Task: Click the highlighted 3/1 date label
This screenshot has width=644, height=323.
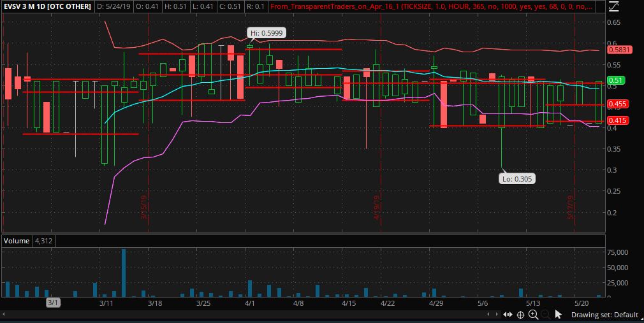Action: [53, 303]
